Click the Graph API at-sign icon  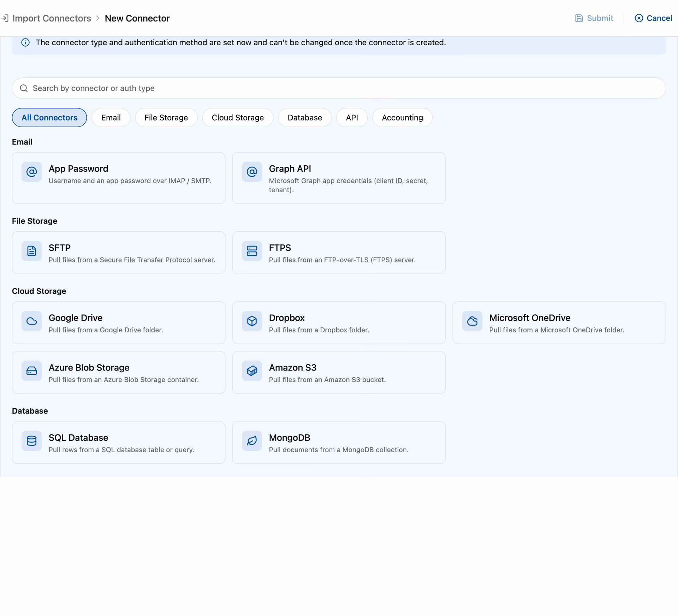pyautogui.click(x=252, y=172)
